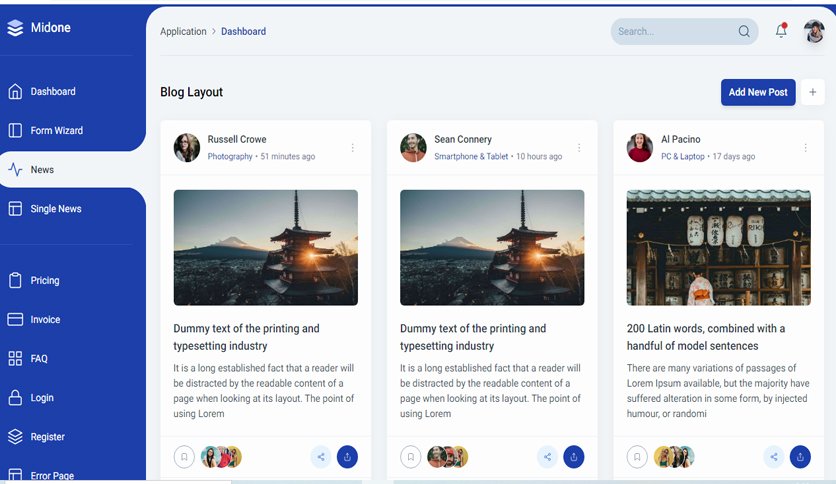Click upload button on Al Pacino's post
836x484 pixels.
(x=800, y=457)
